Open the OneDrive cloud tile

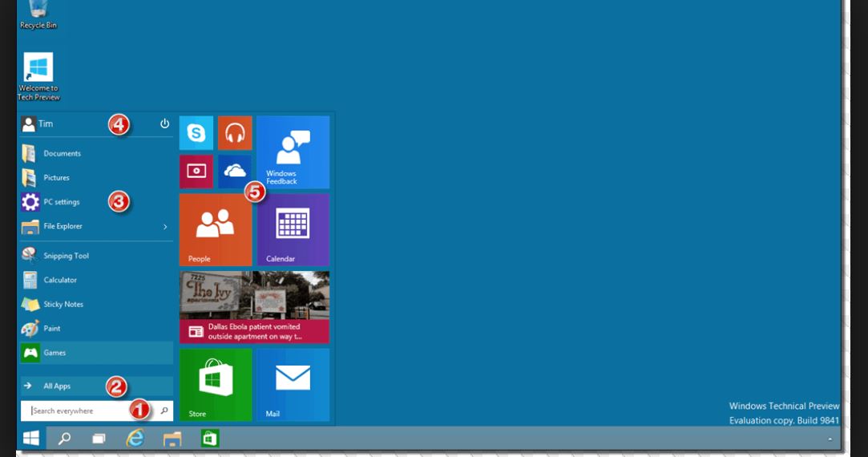(x=235, y=172)
